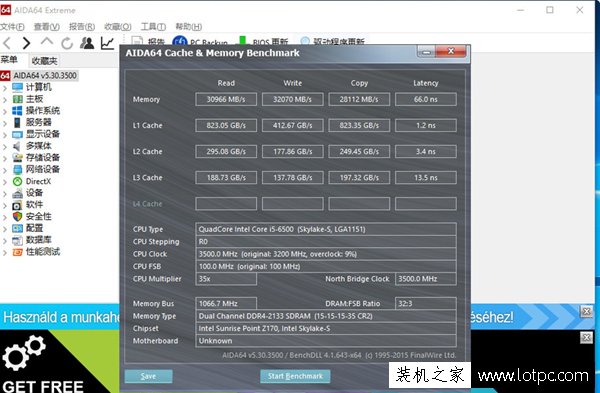Expand the 性能测试 tree node

pos(5,253)
